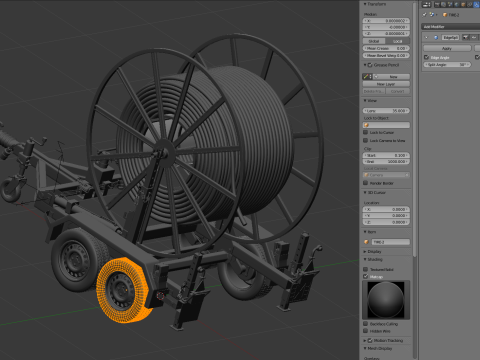The width and height of the screenshot is (480, 360).
Task: Click the Edge Split modifier type icon
Action: pos(436,37)
